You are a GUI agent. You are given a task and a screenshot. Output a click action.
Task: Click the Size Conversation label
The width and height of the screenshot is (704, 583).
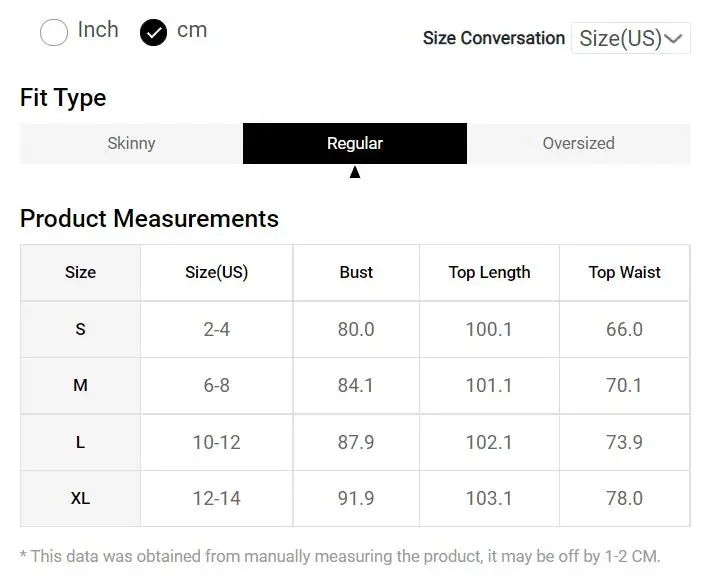tap(493, 39)
